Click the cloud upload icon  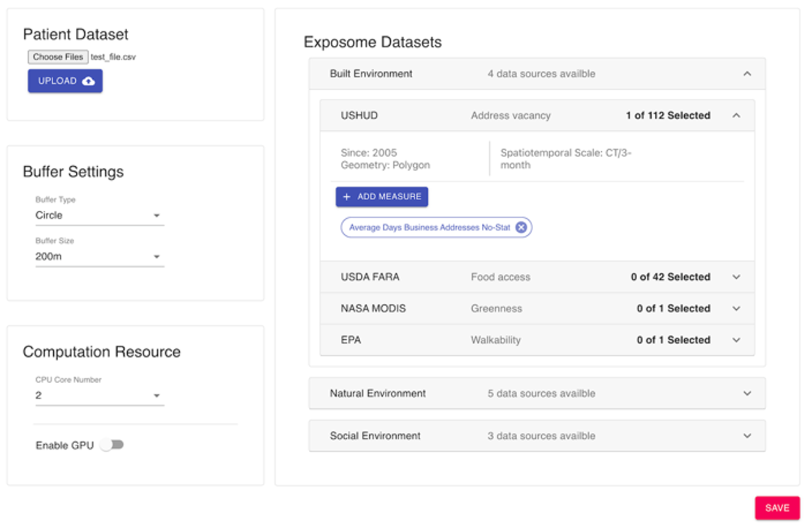(x=89, y=81)
